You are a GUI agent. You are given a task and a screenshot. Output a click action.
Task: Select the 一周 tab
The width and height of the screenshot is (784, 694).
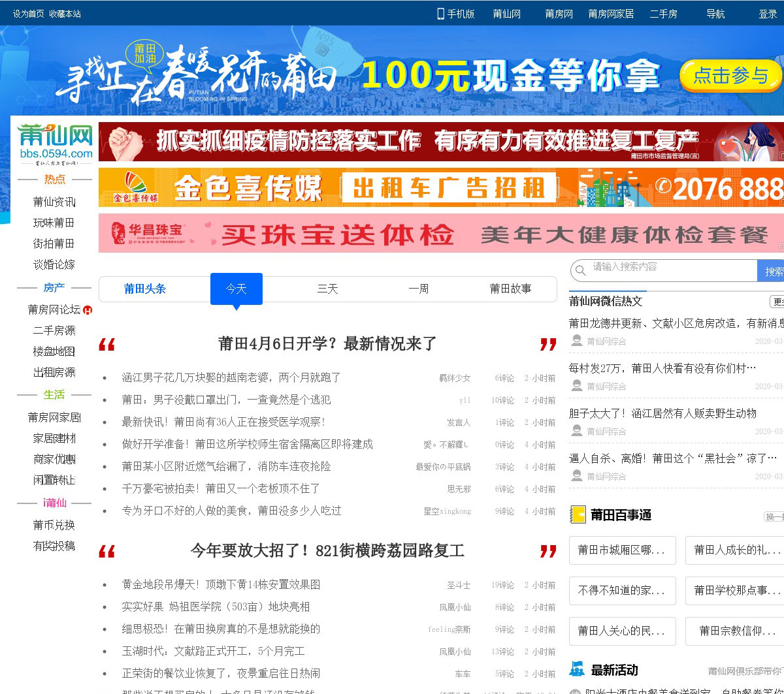coord(419,289)
